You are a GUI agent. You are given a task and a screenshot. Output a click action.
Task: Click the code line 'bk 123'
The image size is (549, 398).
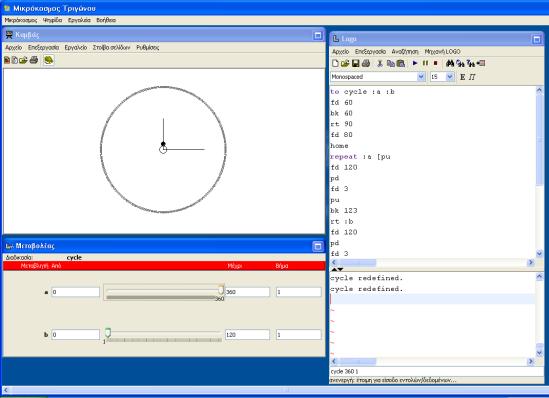point(343,210)
